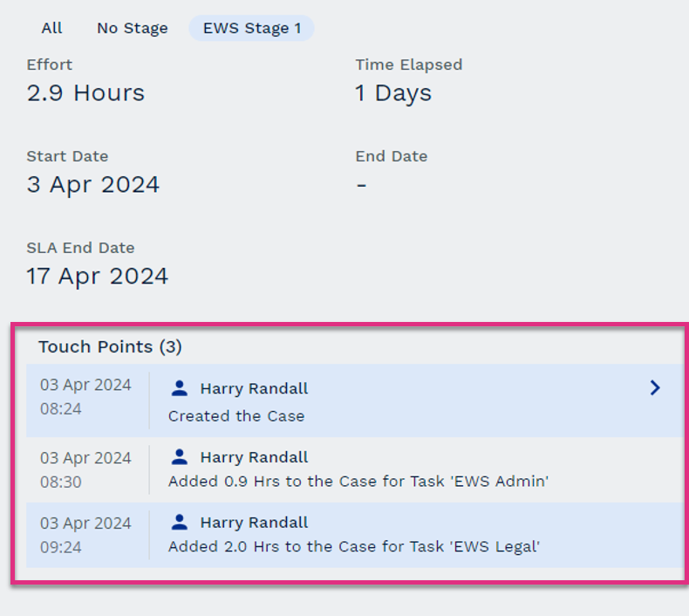Click the 3 Apr 2024 start date value

[93, 185]
